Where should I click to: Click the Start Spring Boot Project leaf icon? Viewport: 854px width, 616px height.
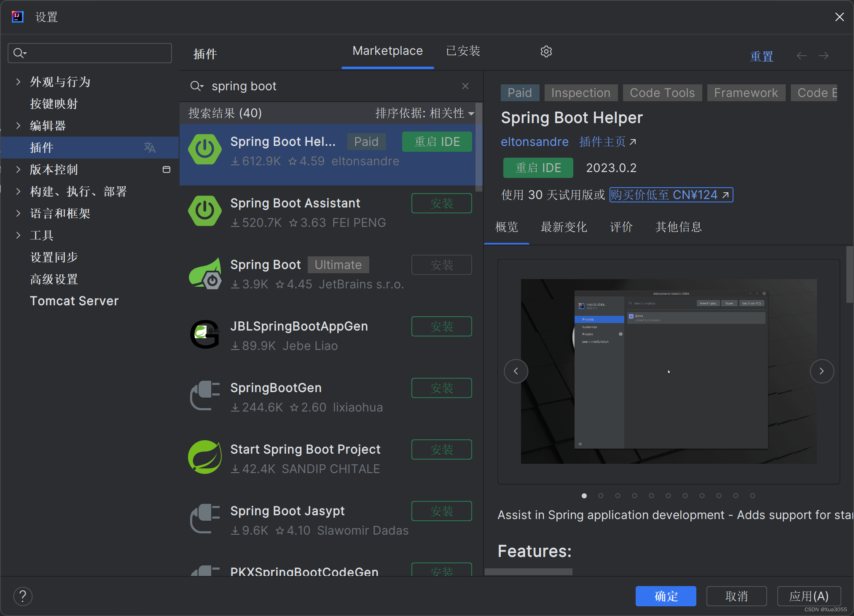point(205,457)
